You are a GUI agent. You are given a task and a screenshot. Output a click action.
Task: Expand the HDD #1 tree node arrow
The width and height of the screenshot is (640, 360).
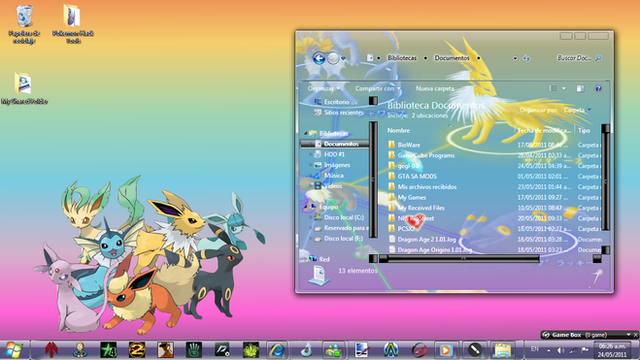coord(311,155)
